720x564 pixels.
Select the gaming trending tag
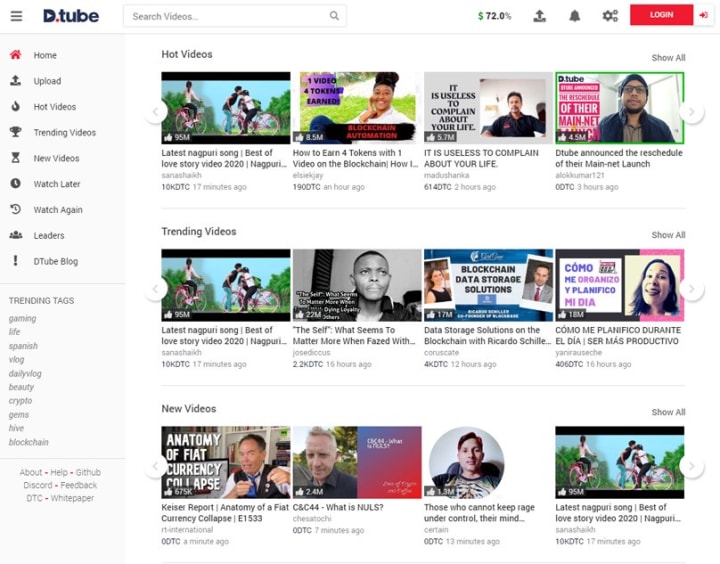coord(22,318)
